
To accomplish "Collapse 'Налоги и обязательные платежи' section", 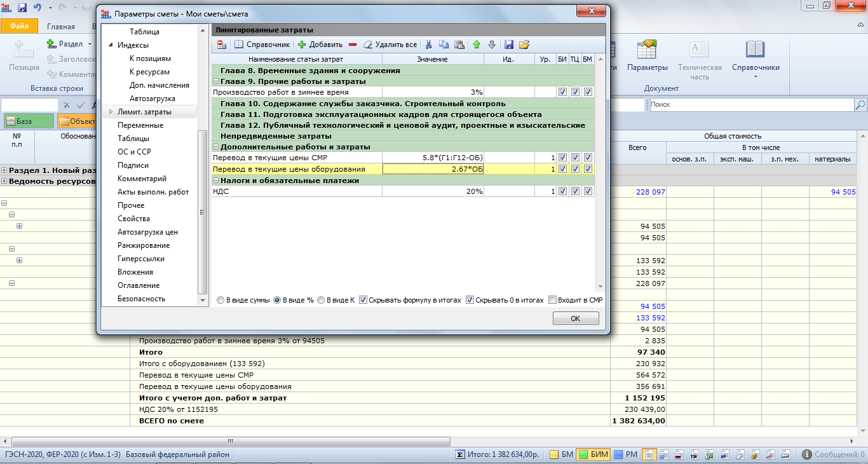I will tap(215, 181).
